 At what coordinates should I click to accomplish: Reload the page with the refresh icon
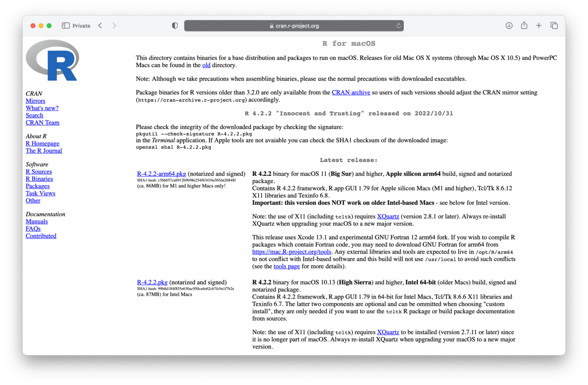(x=398, y=26)
